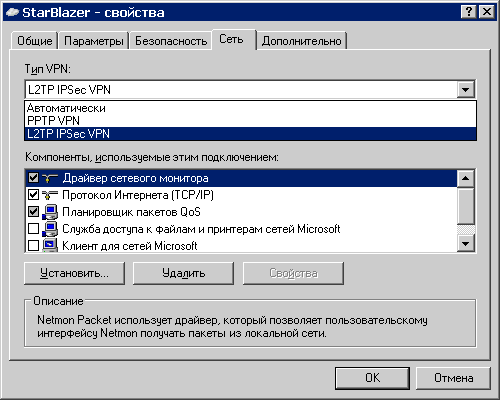Click the QoS packet scheduler icon
500x400 pixels.
(50, 212)
